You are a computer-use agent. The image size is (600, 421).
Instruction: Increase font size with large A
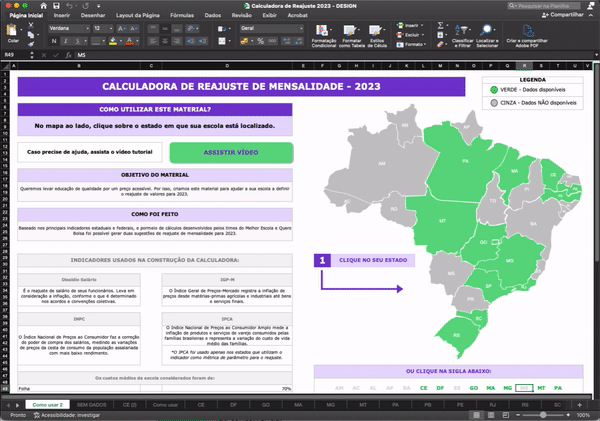[121, 28]
